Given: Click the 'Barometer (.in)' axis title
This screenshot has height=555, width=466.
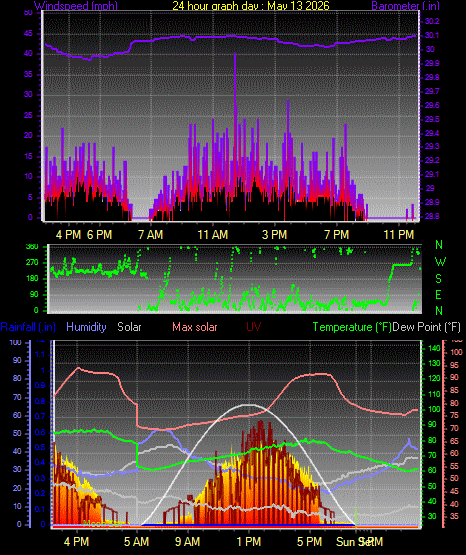Looking at the screenshot, I should coord(405,6).
